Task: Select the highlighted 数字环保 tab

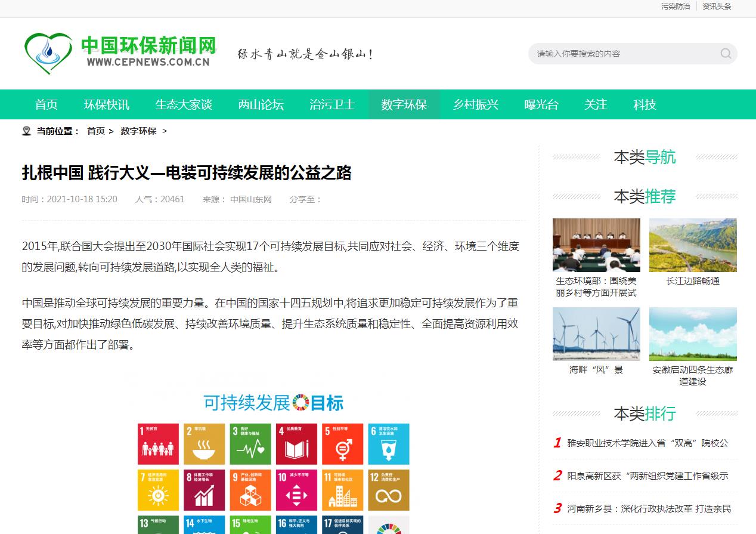Action: [x=404, y=104]
